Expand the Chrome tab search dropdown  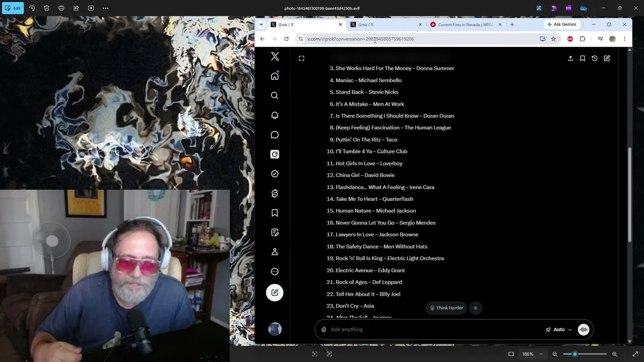tap(261, 25)
